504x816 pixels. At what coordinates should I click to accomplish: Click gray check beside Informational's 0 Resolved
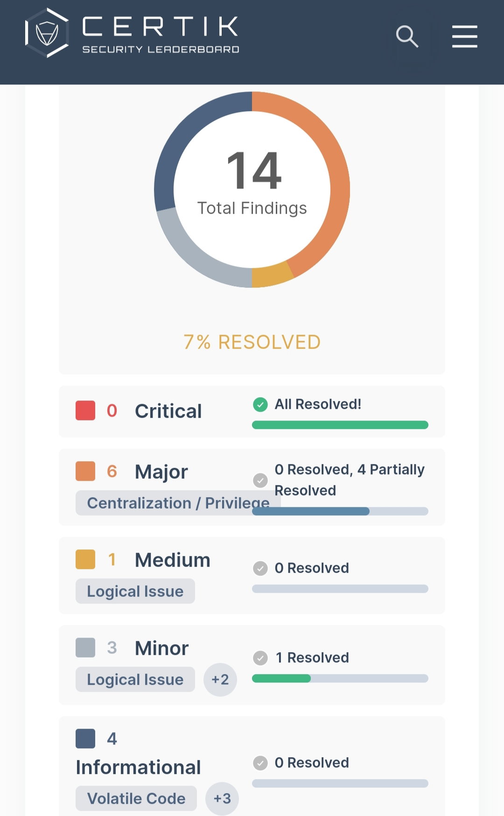[x=260, y=763]
